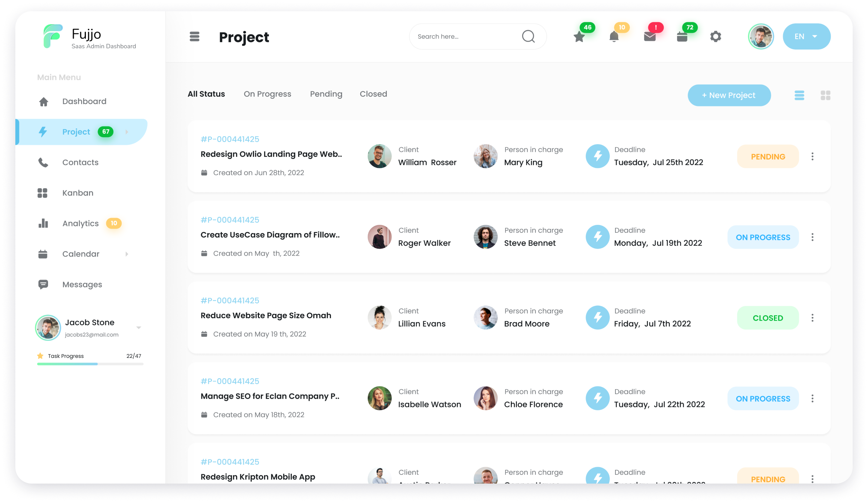
Task: Click the + New Project button
Action: click(728, 95)
